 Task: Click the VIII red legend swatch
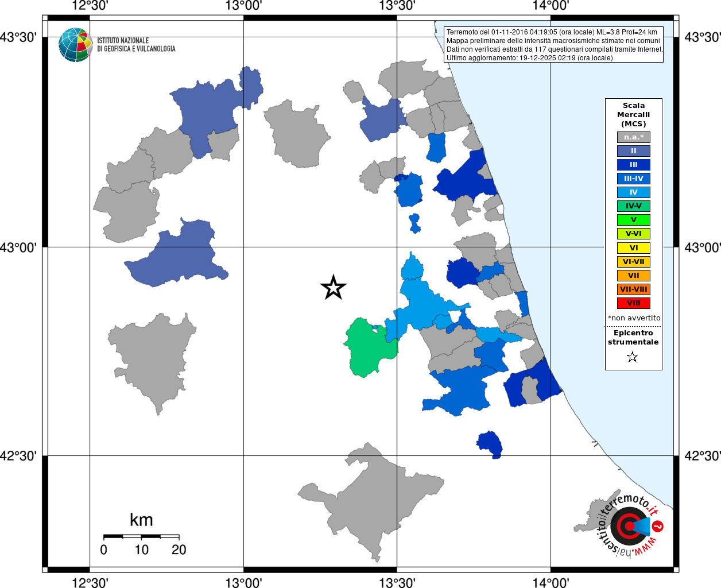click(x=634, y=303)
